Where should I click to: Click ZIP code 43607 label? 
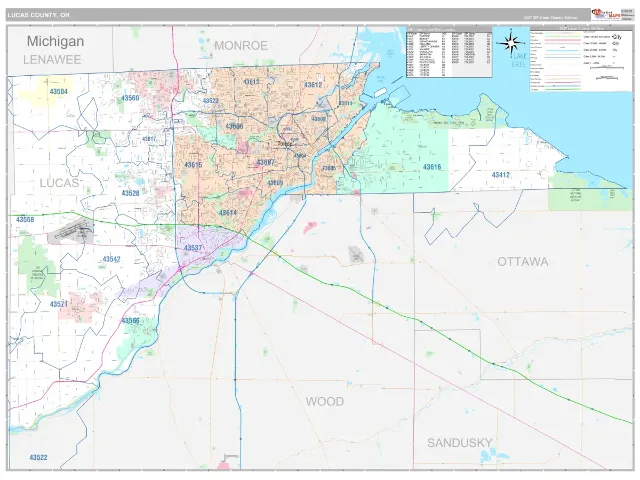pyautogui.click(x=265, y=162)
